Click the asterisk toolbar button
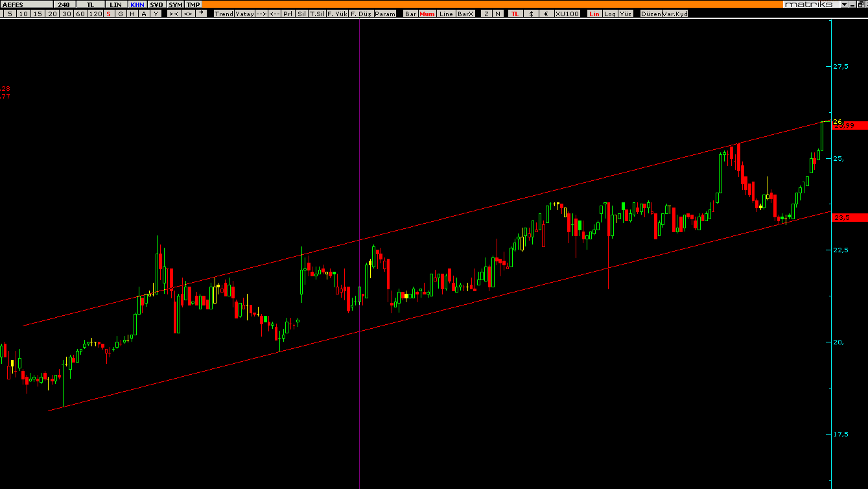The height and width of the screenshot is (489, 868). 201,14
